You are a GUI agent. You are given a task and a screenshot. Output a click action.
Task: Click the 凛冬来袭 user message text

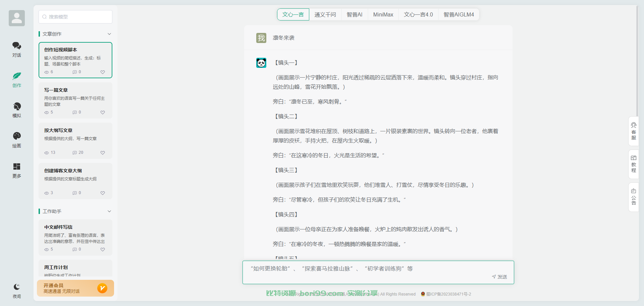coord(283,38)
